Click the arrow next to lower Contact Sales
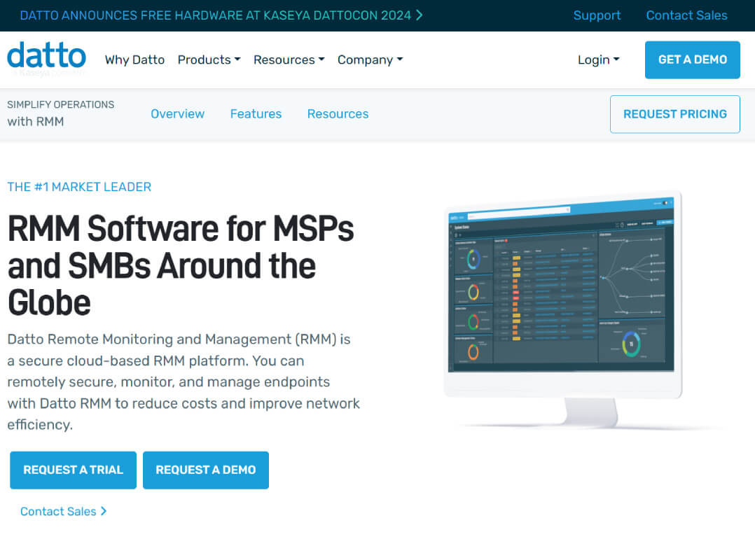Viewport: 755px width, 560px height. (103, 511)
